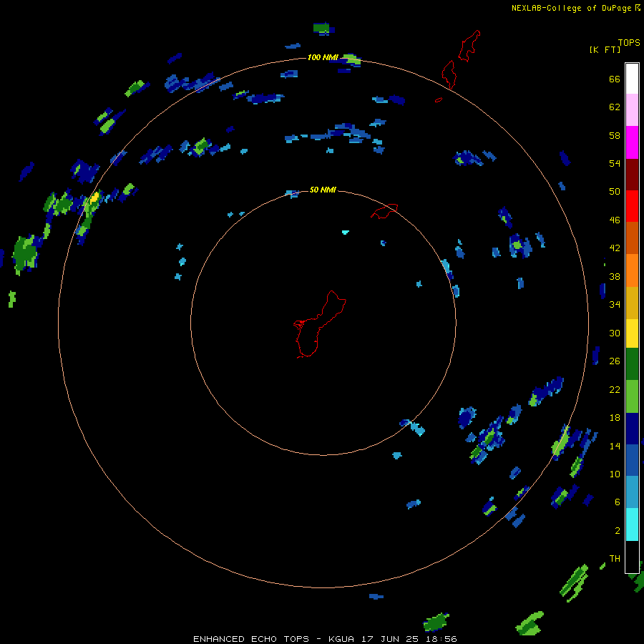Click the '54' legend label
This screenshot has height=644, width=644.
[x=615, y=163]
